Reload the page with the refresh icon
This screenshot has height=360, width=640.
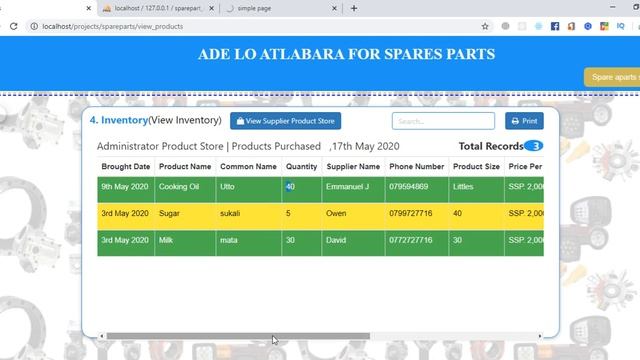pos(13,26)
